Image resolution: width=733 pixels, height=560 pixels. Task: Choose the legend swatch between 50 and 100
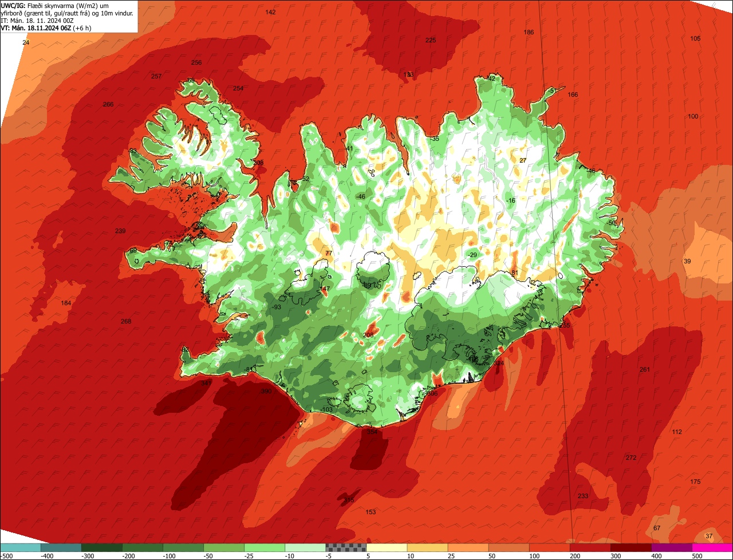(509, 547)
